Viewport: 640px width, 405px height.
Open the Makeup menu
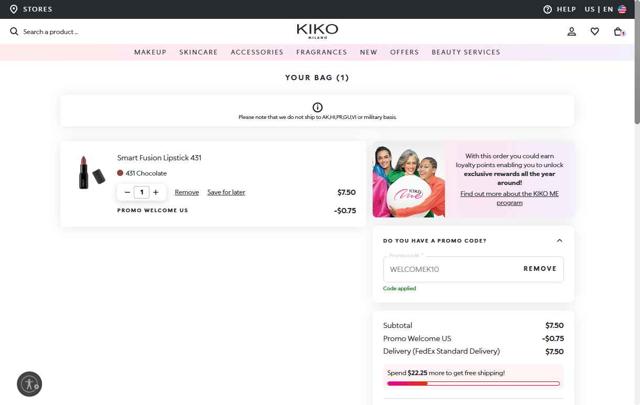tap(150, 52)
